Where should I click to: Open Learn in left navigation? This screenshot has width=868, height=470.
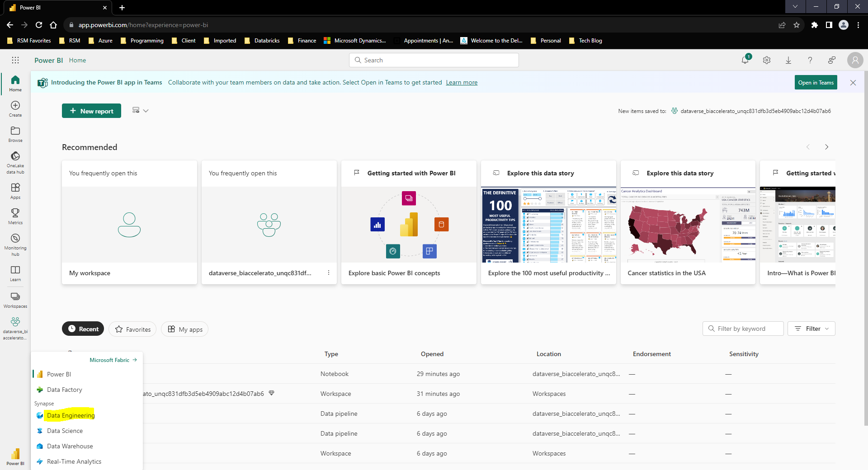[x=15, y=273]
